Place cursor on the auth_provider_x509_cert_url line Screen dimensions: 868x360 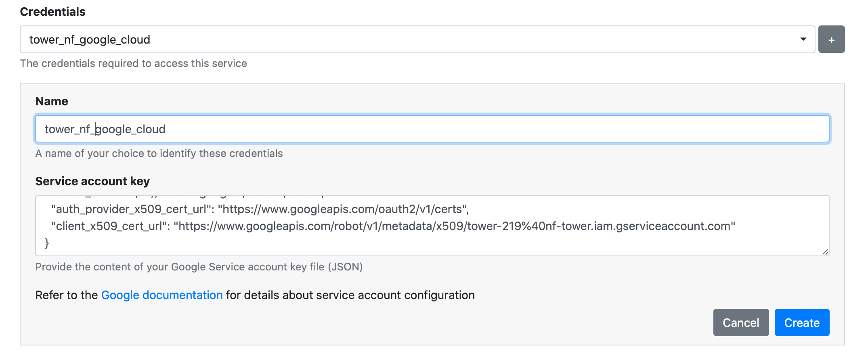coord(260,209)
